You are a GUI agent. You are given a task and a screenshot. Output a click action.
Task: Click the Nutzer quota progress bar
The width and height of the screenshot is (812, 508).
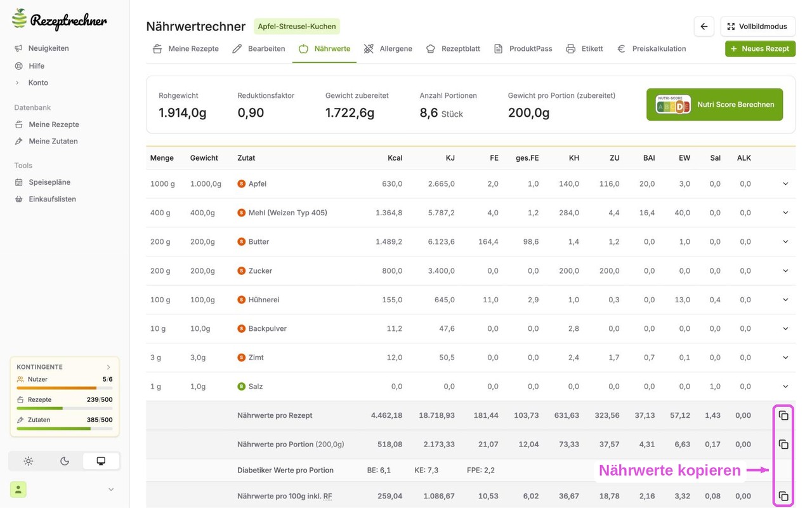coord(65,388)
